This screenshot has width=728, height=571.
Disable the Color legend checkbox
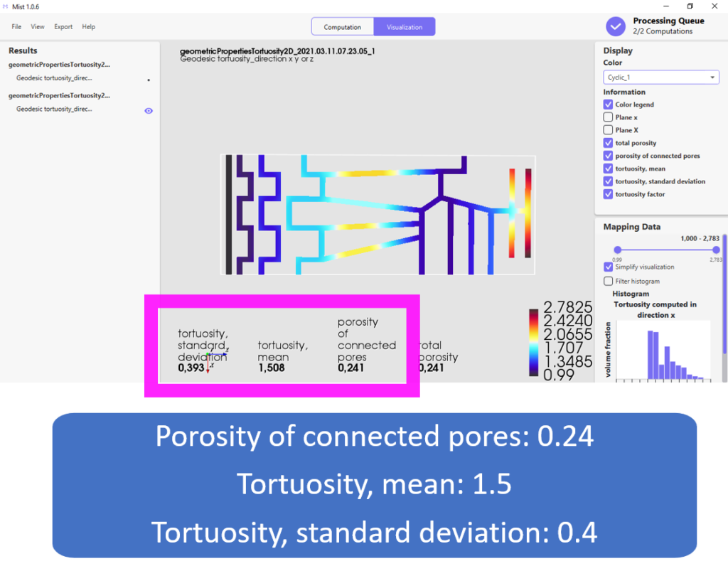(608, 105)
